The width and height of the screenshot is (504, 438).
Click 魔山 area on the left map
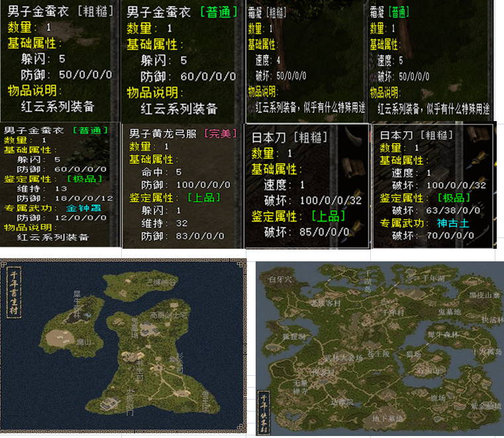83,342
